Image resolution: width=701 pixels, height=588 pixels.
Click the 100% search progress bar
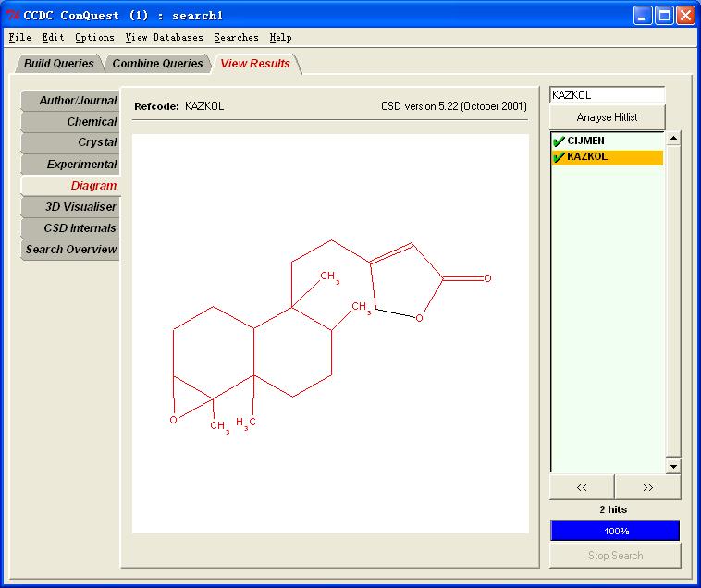615,531
